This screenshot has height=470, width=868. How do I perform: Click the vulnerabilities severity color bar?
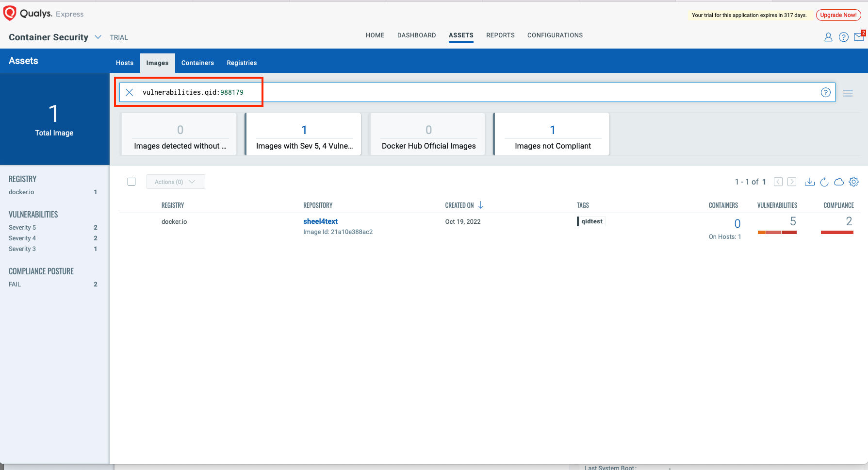coord(777,233)
